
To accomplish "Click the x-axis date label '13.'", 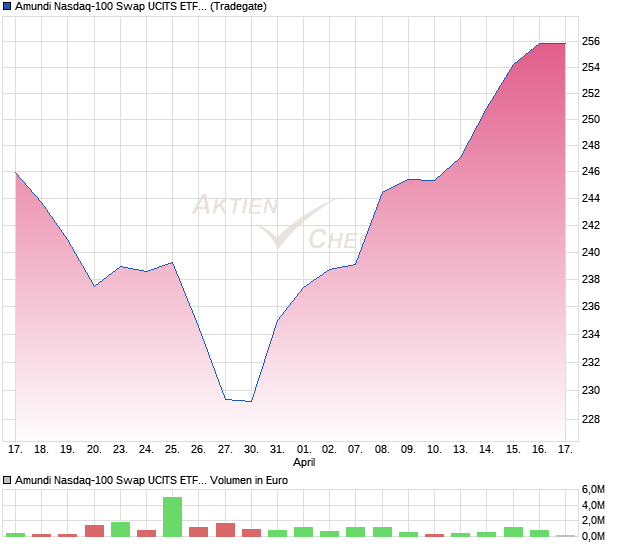I will pos(460,450).
